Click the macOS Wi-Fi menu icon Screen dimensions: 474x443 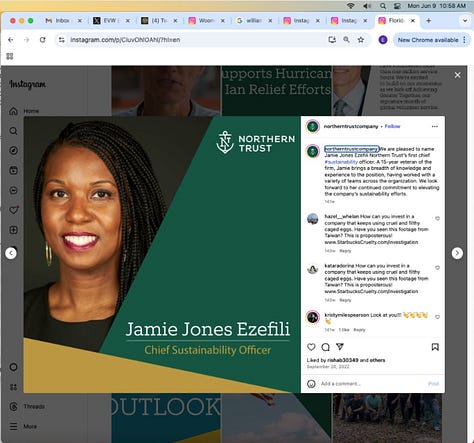(350, 6)
